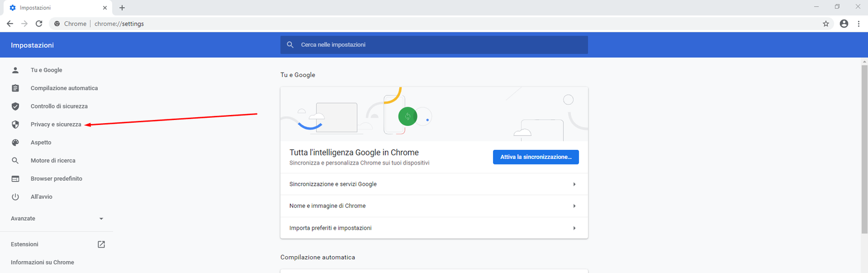Open Informazioni su Chrome link

coord(42,262)
